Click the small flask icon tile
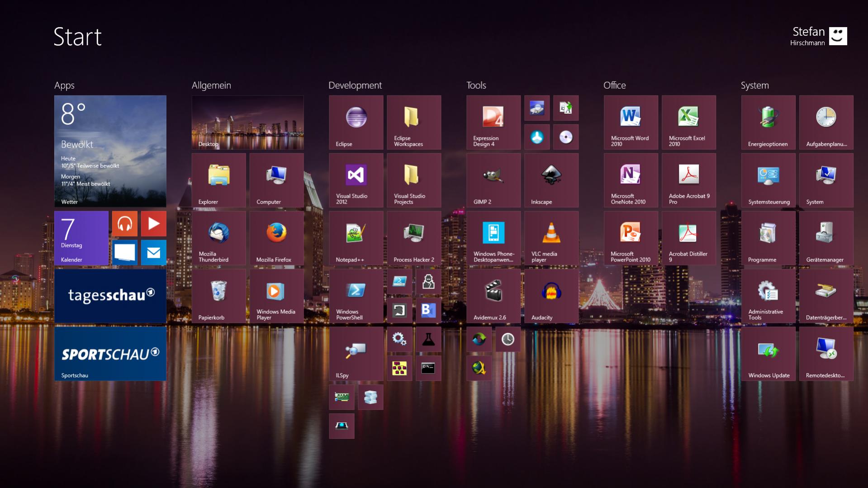Image resolution: width=868 pixels, height=488 pixels. [x=428, y=339]
